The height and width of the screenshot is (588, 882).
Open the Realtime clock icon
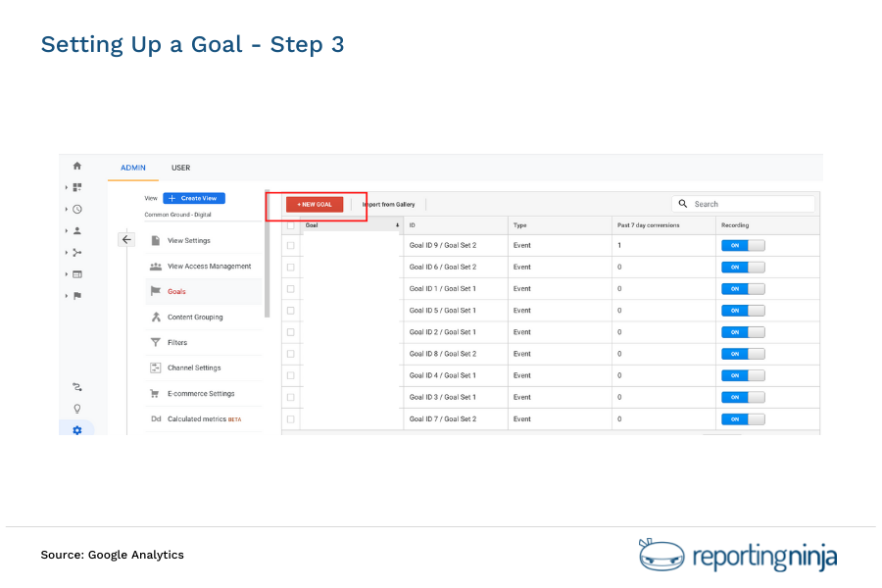[x=76, y=209]
